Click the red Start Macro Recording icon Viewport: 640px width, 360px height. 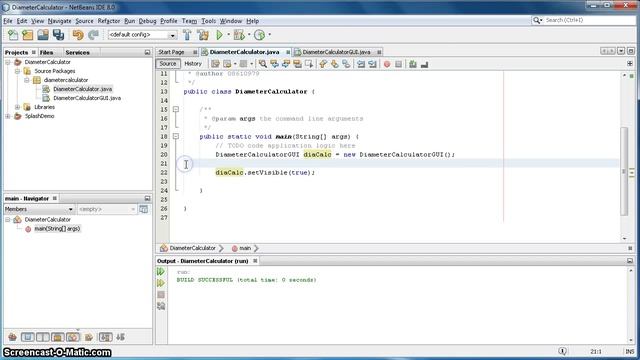(x=387, y=64)
